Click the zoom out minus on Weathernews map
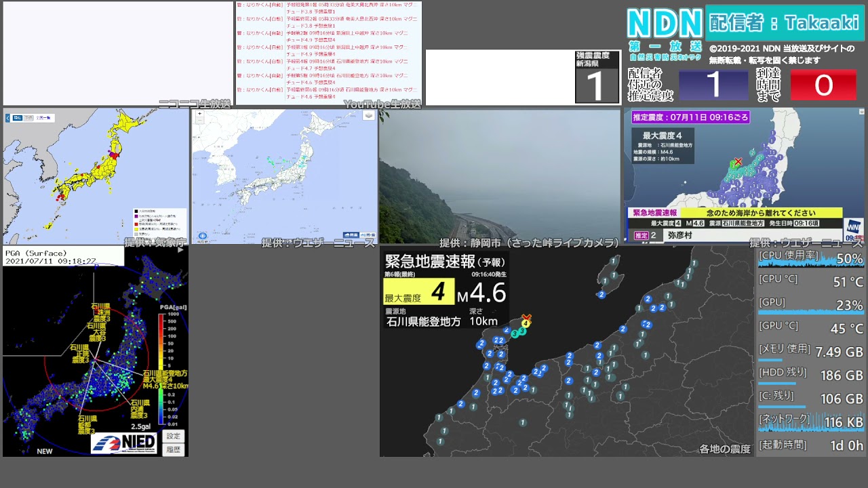The image size is (868, 488). click(x=199, y=122)
